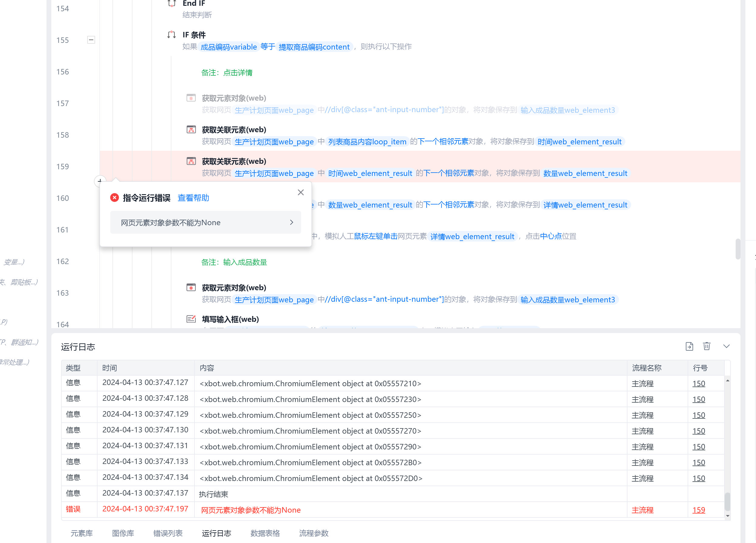Screen dimensions: 756x543
Task: Switch to the 错误列表 tab
Action: [168, 533]
